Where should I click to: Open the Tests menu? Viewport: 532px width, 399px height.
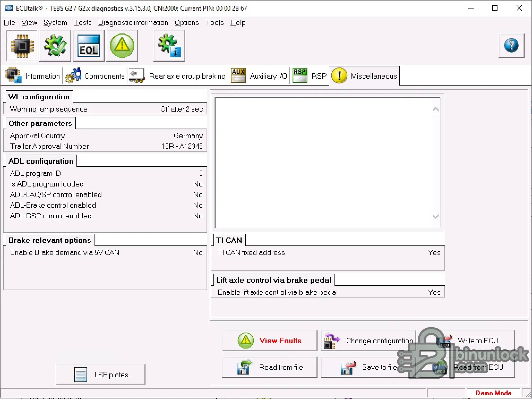click(x=83, y=23)
